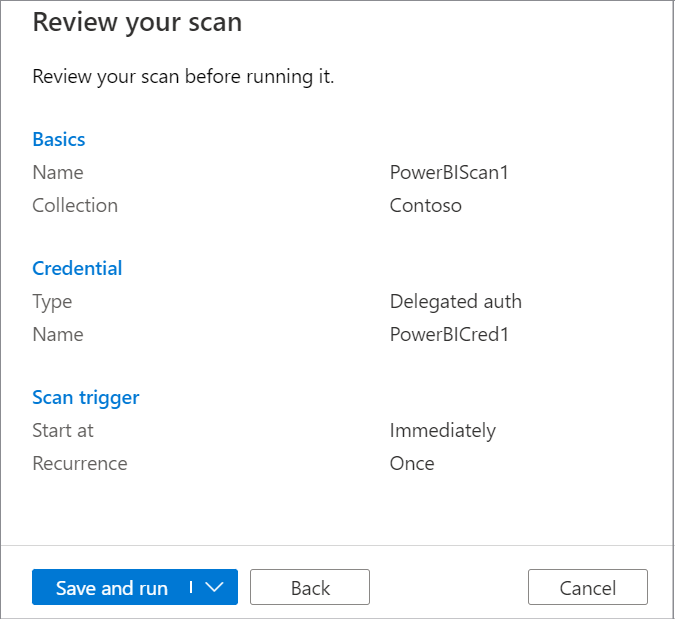
Task: Click the Start at field label
Action: pyautogui.click(x=63, y=431)
